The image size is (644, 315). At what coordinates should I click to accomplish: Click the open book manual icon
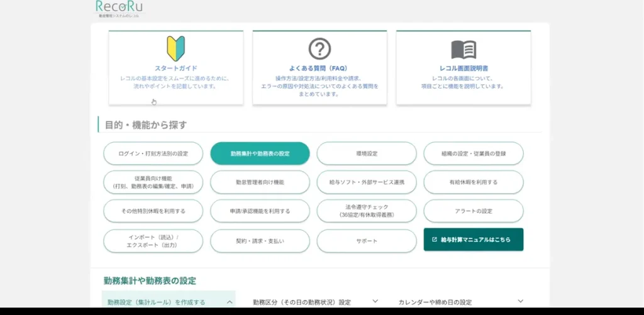464,49
